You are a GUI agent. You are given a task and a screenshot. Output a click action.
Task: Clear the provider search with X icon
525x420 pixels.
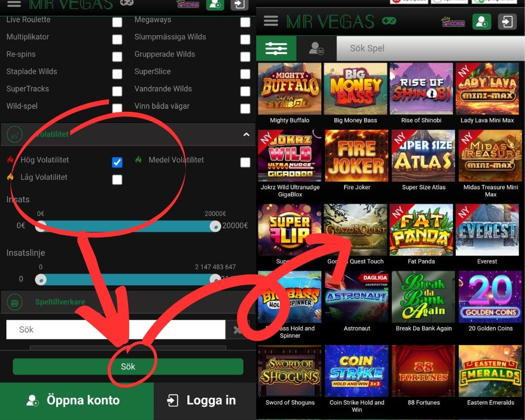(237, 330)
